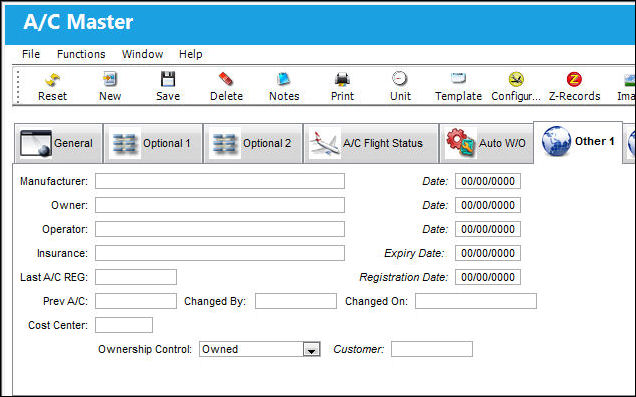Click the 'Last A/C REG:' label
The width and height of the screenshot is (636, 397).
pos(54,277)
